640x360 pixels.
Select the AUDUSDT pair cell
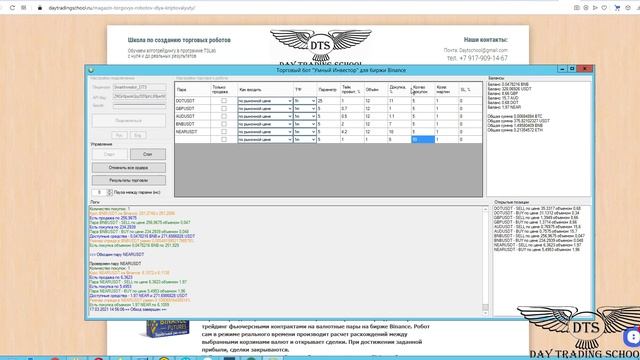tap(192, 116)
